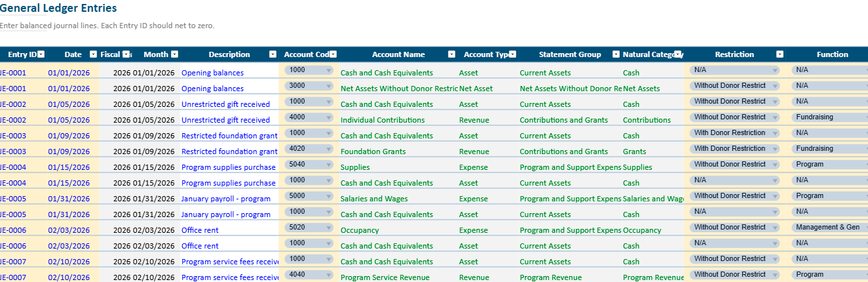
Task: Expand the 5020 Occupancy account code dropdown
Action: [x=309, y=228]
